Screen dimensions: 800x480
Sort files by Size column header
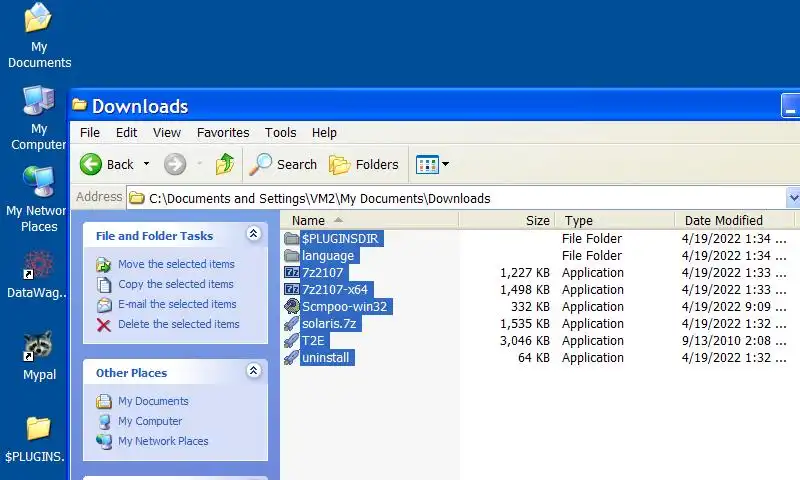[x=507, y=220]
